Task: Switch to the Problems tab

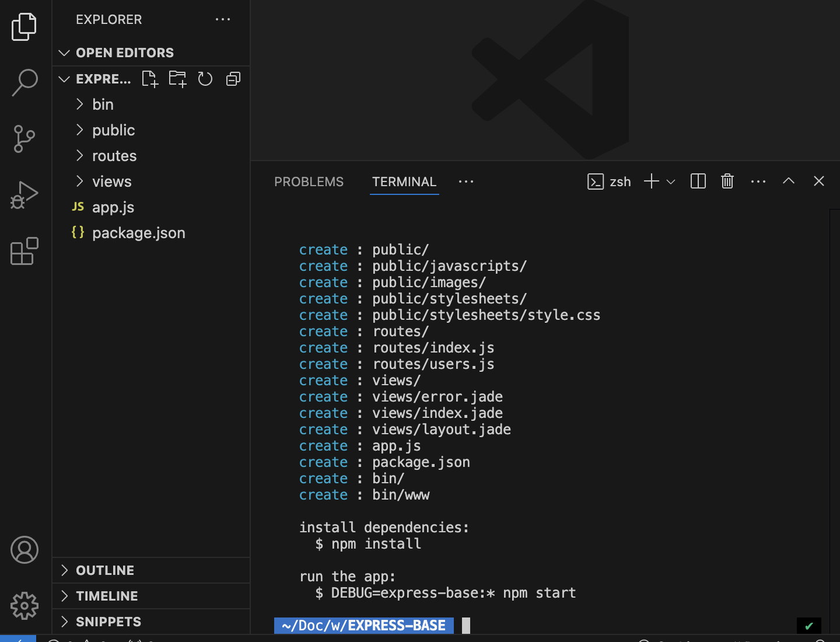Action: point(309,182)
